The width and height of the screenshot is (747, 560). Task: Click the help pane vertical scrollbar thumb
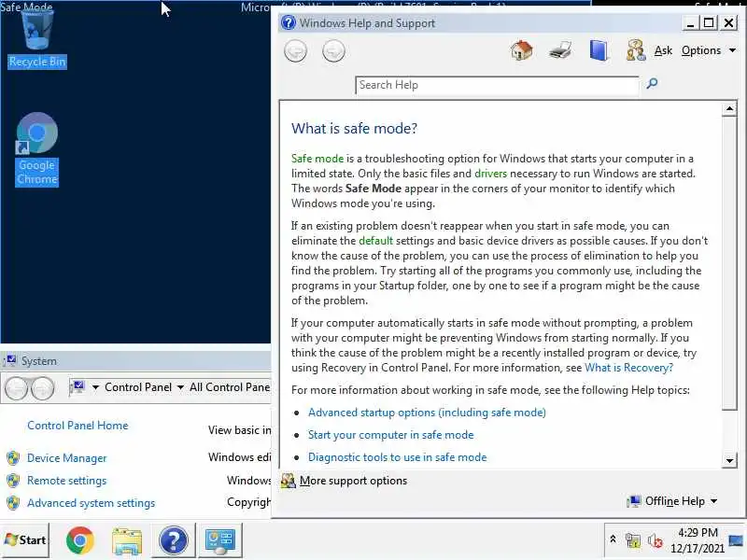729,263
